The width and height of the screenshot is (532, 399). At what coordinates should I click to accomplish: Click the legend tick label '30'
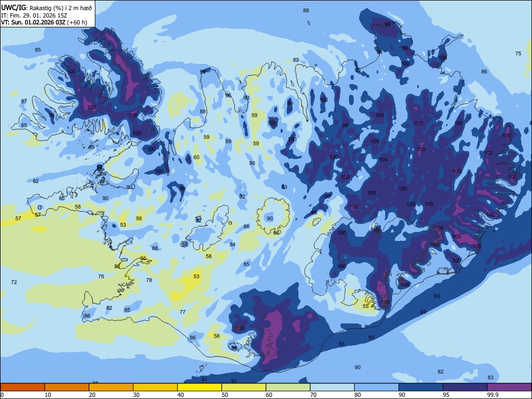pos(136,395)
